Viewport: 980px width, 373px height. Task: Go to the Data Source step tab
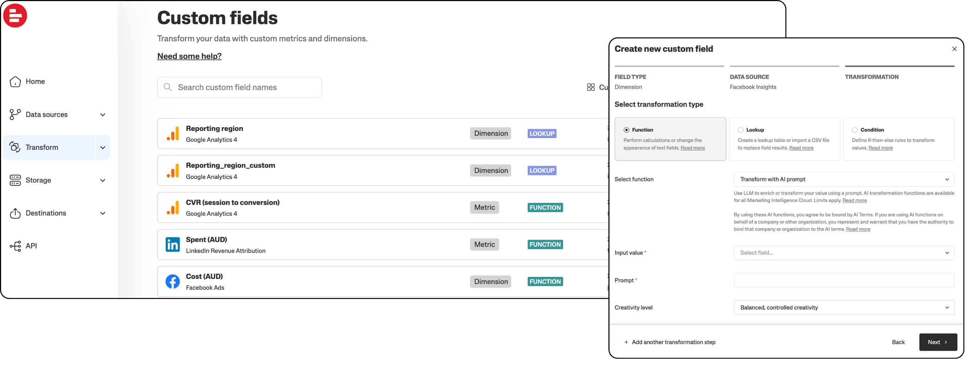tap(749, 77)
